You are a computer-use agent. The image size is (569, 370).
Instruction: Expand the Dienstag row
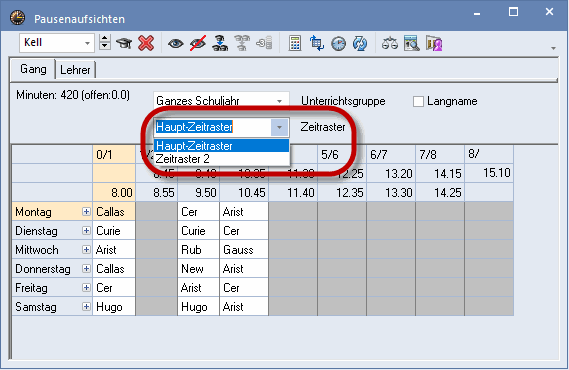click(x=86, y=231)
